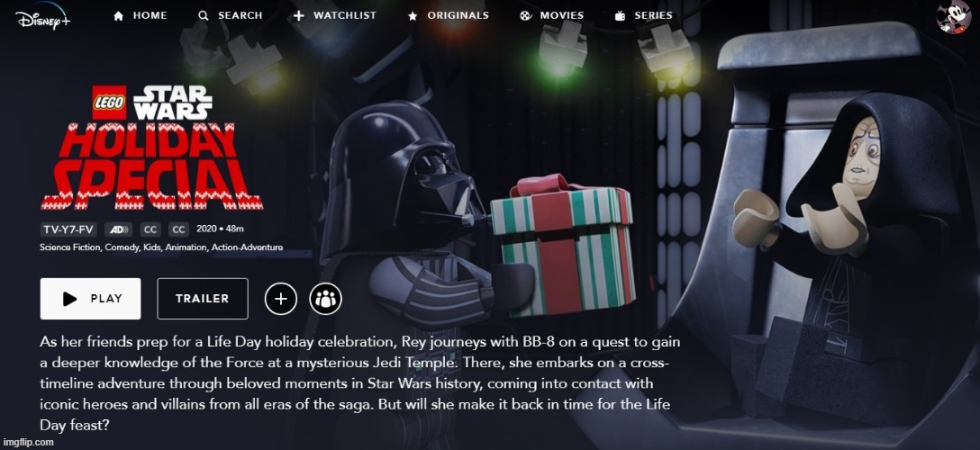The height and width of the screenshot is (450, 980).
Task: Watch the Trailer
Action: point(203,299)
